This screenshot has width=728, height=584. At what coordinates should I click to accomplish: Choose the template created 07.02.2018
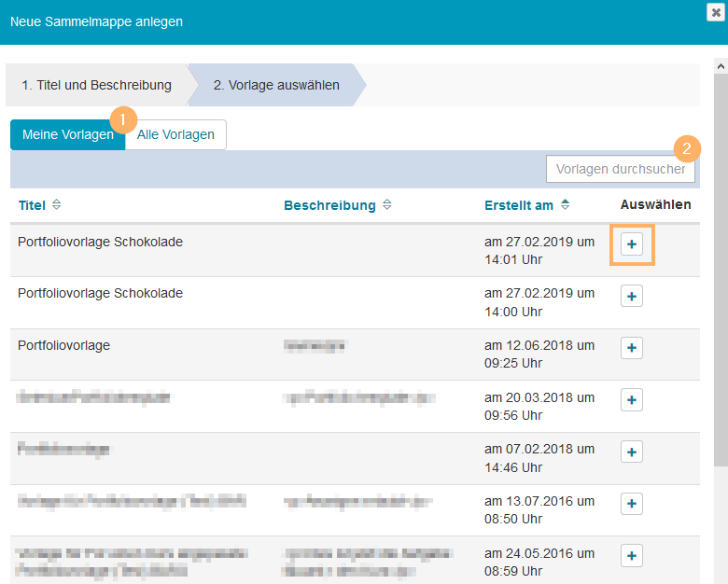[x=632, y=452]
